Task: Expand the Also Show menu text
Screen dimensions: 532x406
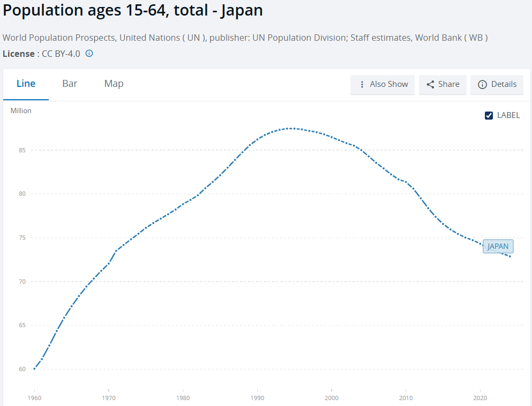Action: [x=388, y=84]
